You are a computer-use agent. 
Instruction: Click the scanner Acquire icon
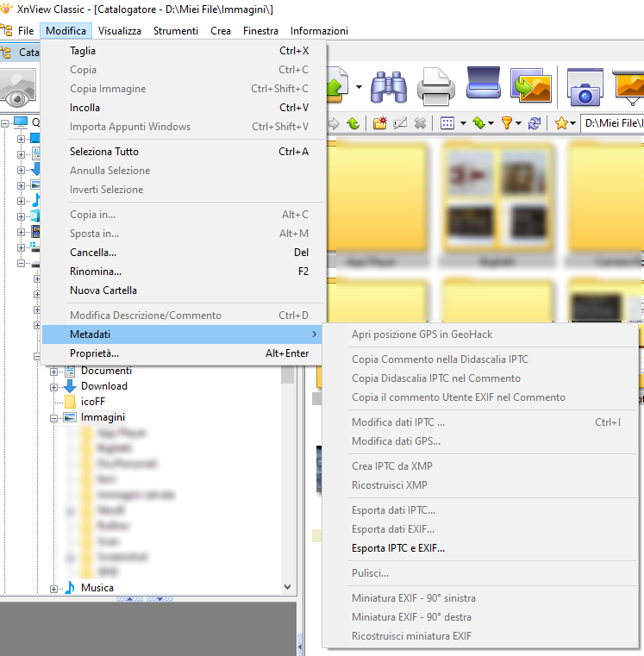point(484,83)
